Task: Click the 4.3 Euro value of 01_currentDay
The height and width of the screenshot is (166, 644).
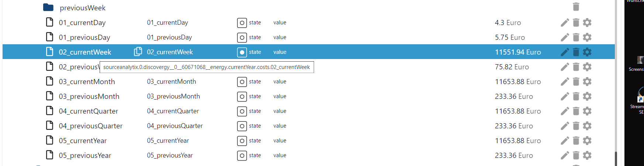Action: point(508,23)
